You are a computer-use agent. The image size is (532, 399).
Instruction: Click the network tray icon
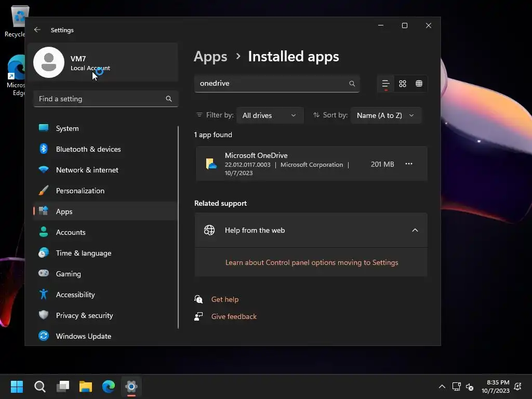[x=456, y=387]
